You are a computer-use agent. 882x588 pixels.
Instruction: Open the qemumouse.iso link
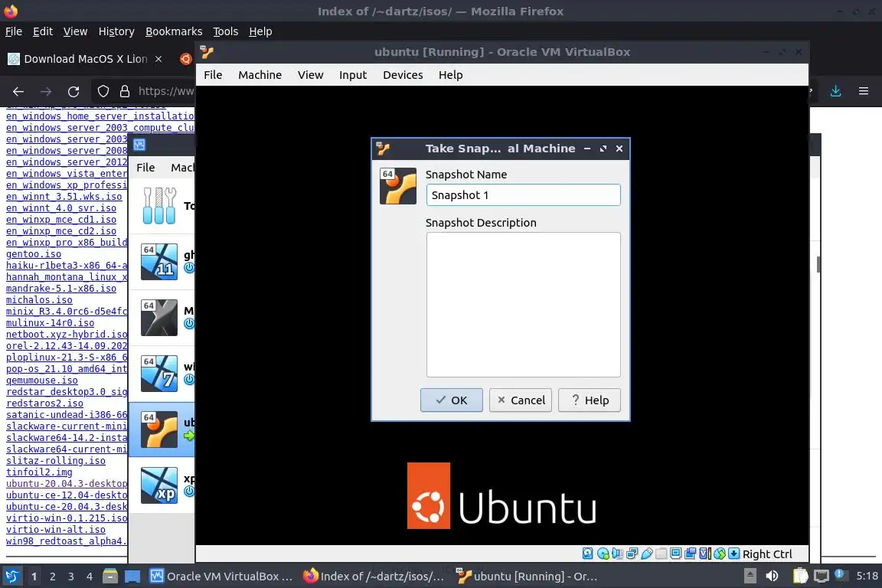pos(42,381)
